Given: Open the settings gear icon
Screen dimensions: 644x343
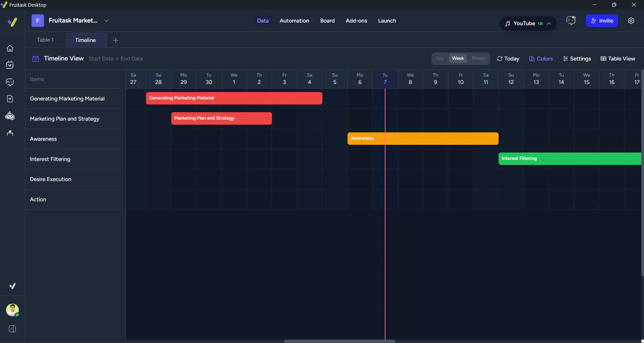Looking at the screenshot, I should [631, 21].
